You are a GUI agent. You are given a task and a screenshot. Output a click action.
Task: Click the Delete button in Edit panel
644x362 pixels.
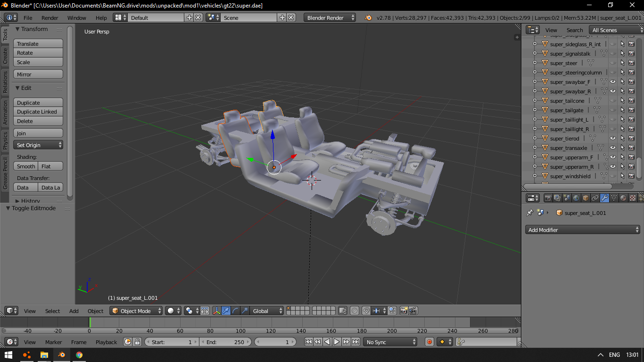(x=38, y=121)
